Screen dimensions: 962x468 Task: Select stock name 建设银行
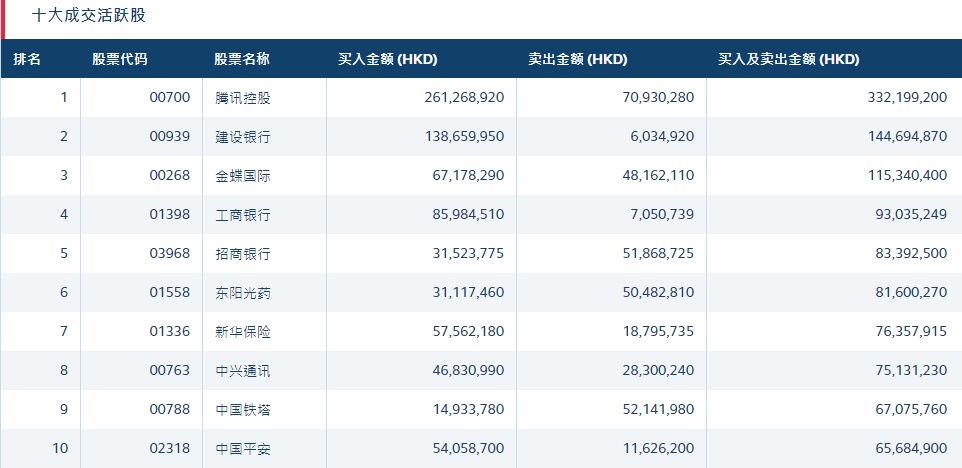click(243, 137)
